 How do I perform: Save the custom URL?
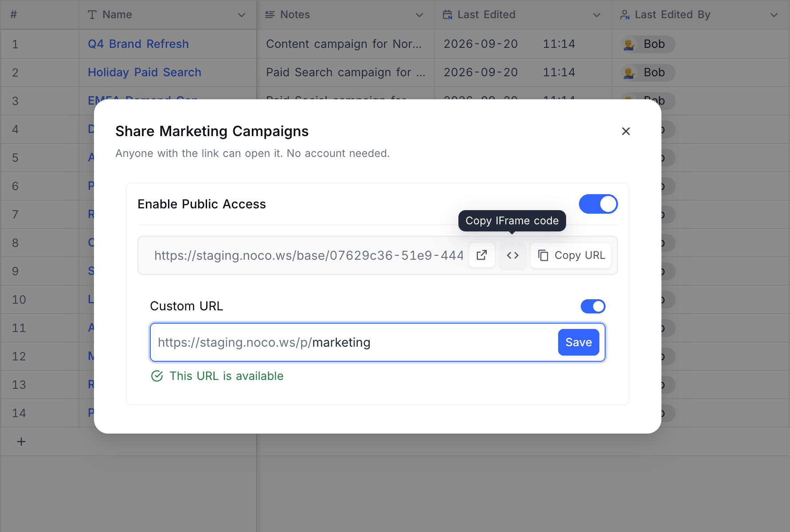click(x=579, y=342)
